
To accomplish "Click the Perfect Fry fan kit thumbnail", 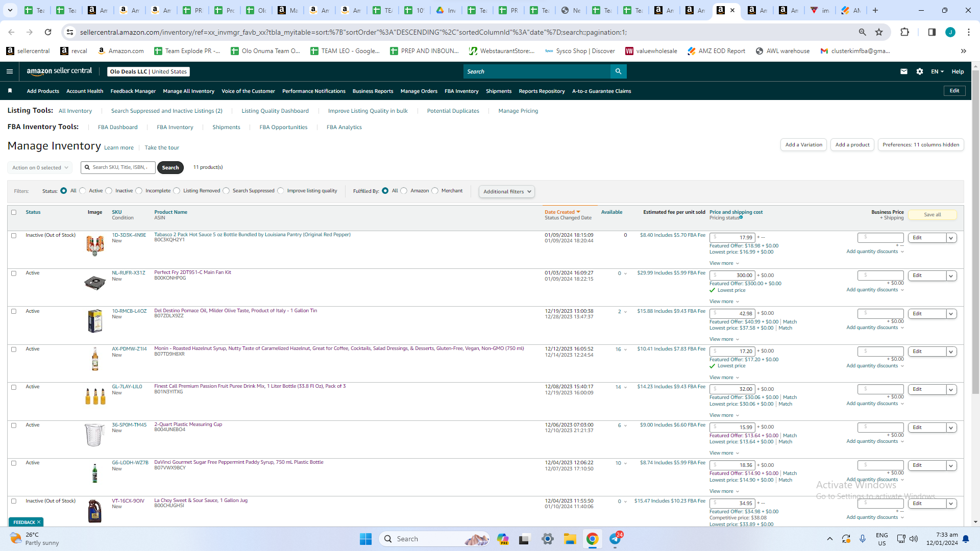I will pyautogui.click(x=95, y=283).
